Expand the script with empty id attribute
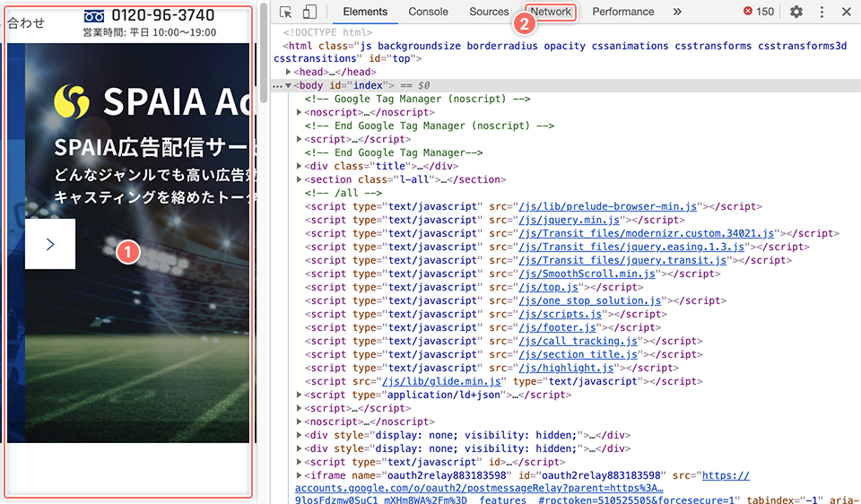This screenshot has width=861, height=504. (300, 462)
